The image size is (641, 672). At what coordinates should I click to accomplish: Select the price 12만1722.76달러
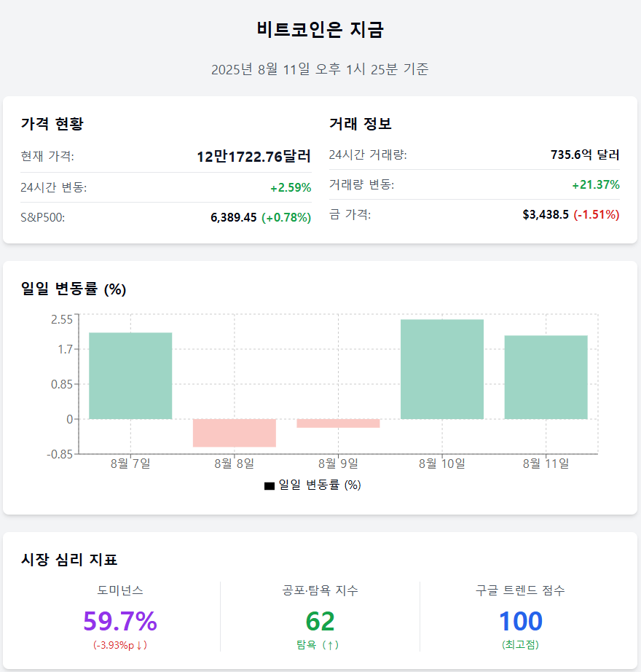tap(254, 157)
